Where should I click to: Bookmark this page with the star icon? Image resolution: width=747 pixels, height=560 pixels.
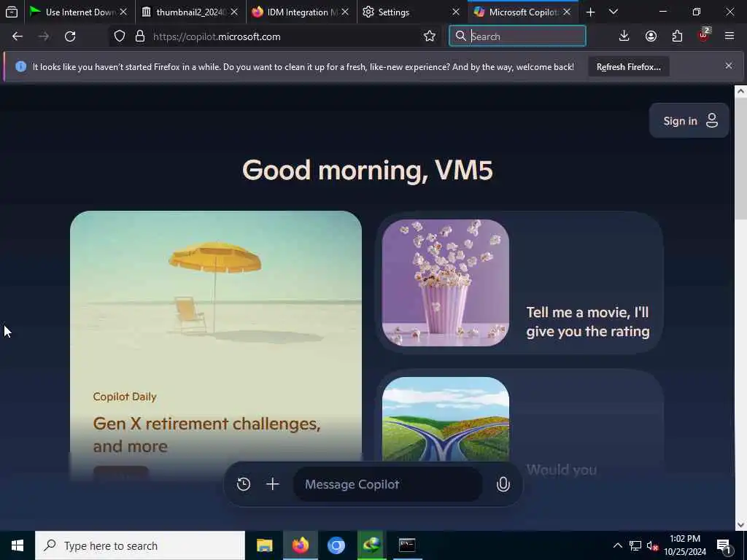click(429, 36)
